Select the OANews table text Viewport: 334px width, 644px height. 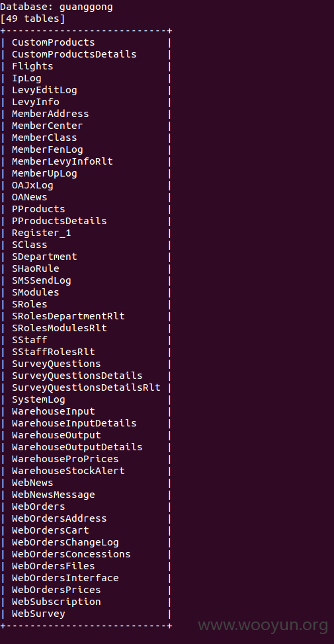point(30,197)
